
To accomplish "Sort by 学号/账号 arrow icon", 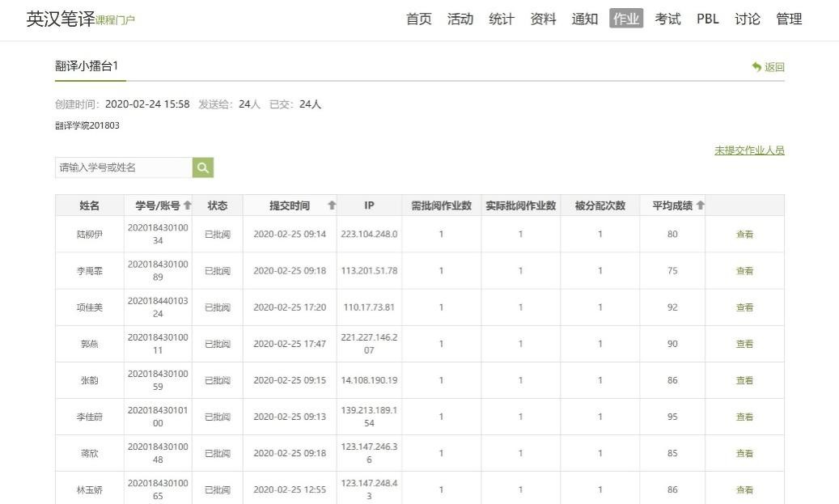I will coord(188,205).
